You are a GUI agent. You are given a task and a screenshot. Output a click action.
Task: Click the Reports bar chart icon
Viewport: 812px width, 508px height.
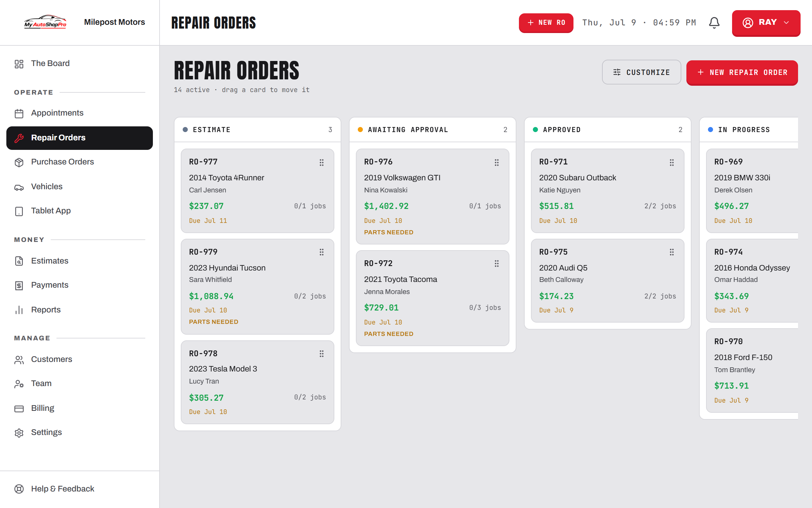tap(19, 310)
